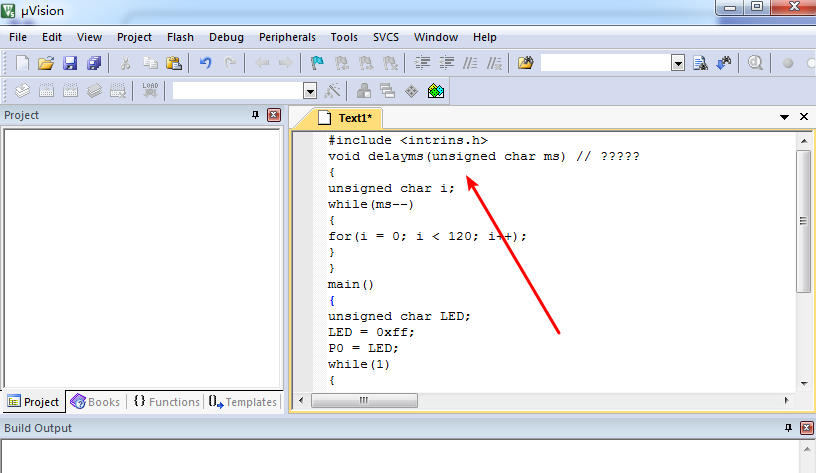Switch to the Templates tab
The width and height of the screenshot is (816, 473).
(243, 402)
